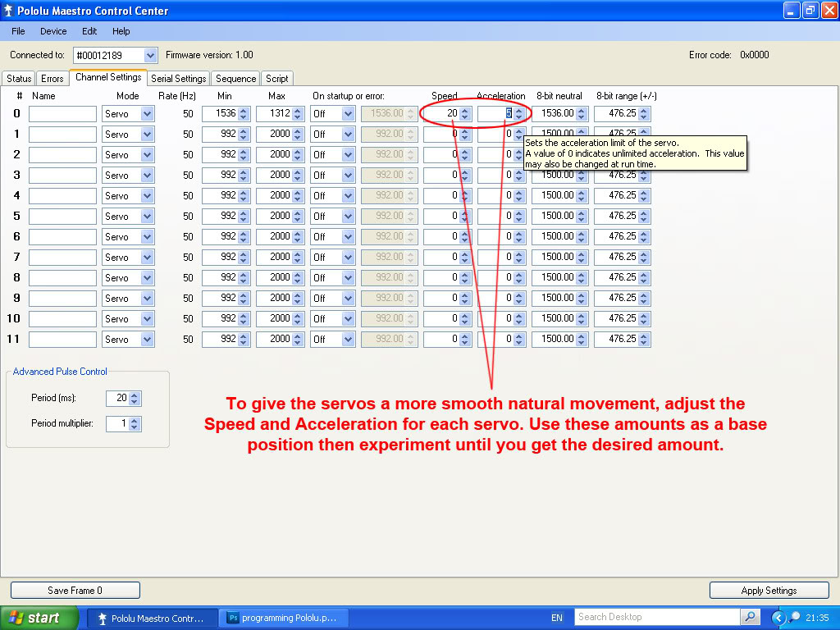
Task: Open the Edit menu
Action: pos(89,31)
